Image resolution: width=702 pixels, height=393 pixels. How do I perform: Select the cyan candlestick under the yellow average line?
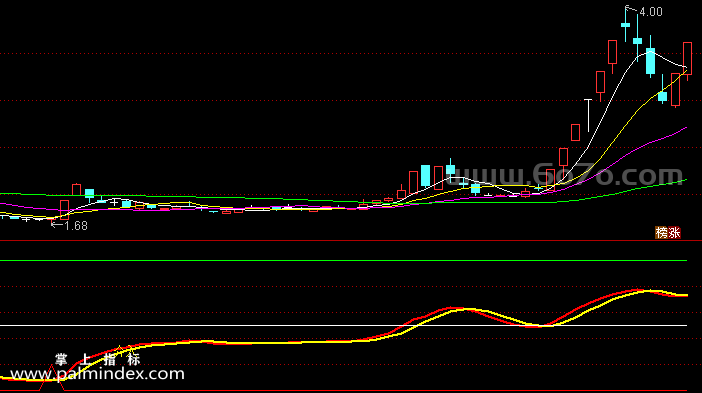[x=662, y=95]
